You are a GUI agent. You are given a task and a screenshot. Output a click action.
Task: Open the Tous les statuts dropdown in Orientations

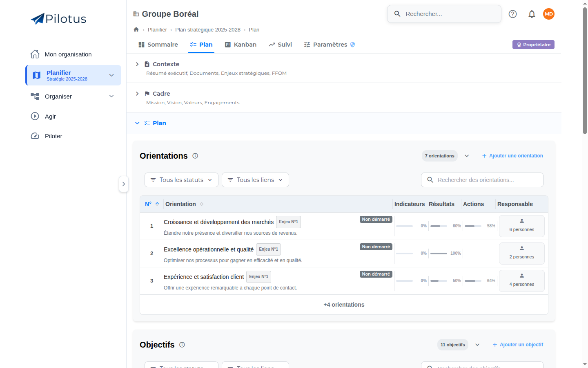point(181,180)
